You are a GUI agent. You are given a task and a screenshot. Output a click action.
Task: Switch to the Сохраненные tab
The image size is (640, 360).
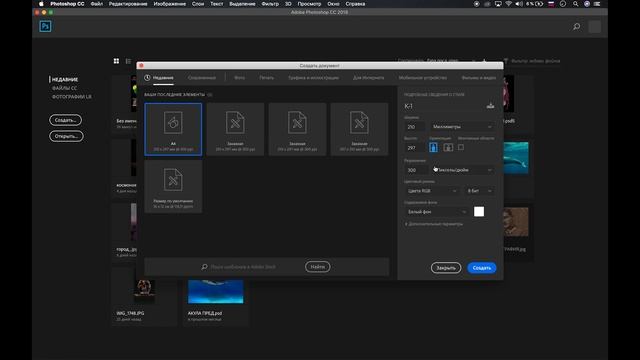202,78
